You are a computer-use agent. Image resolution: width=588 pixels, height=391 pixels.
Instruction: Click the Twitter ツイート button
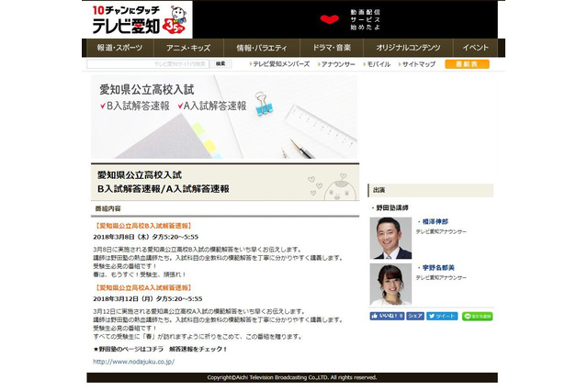click(x=442, y=316)
